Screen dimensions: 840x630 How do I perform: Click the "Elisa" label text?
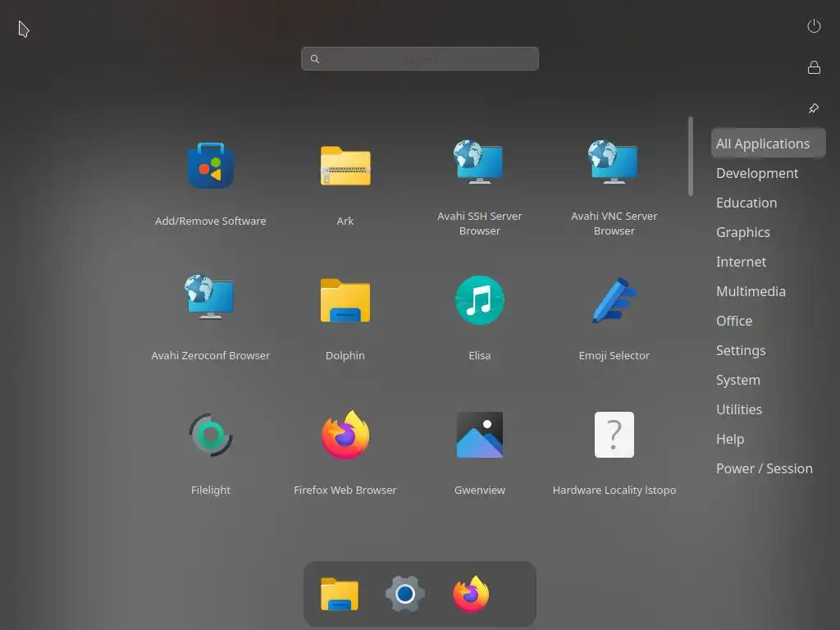coord(479,355)
